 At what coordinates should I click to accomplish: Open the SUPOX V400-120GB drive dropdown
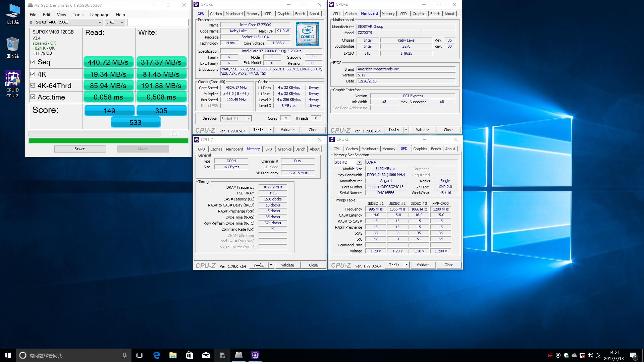100,22
